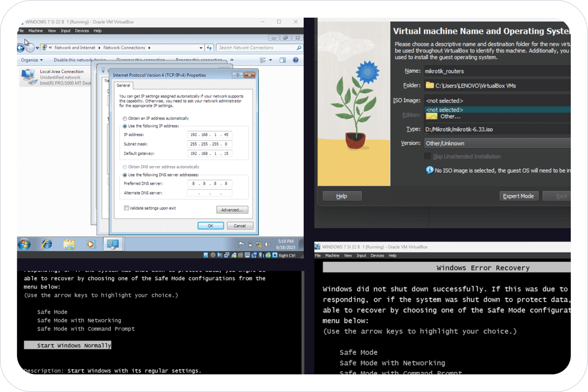The width and height of the screenshot is (588, 392).
Task: Select Use the following DNS server addresses
Action: (125, 175)
